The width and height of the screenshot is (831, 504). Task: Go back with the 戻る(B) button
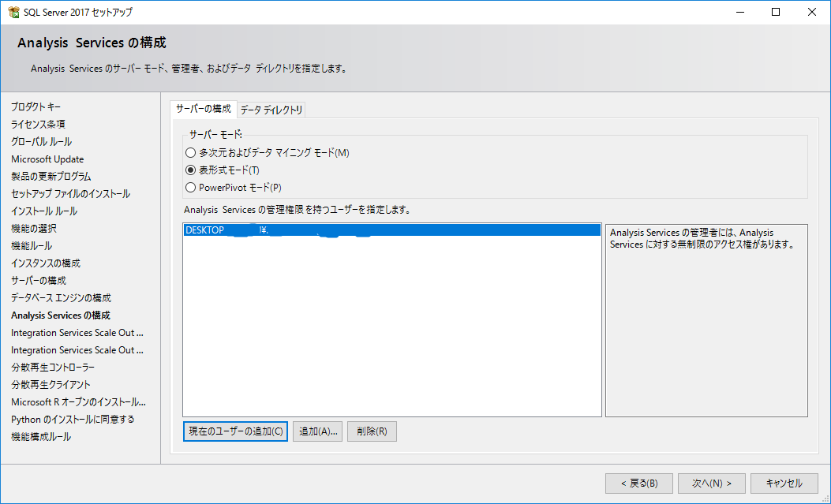(x=638, y=483)
